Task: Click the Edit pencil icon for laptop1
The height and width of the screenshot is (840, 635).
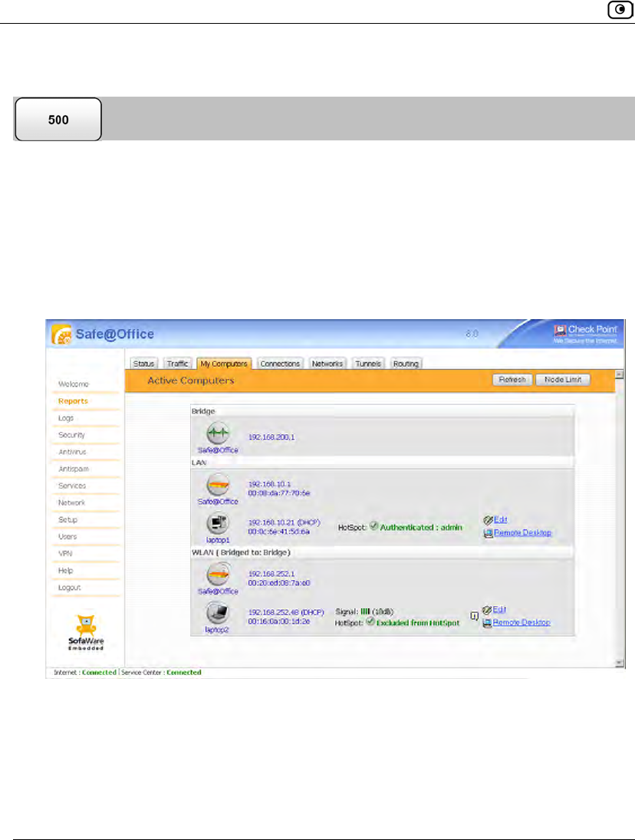Action: coord(488,519)
